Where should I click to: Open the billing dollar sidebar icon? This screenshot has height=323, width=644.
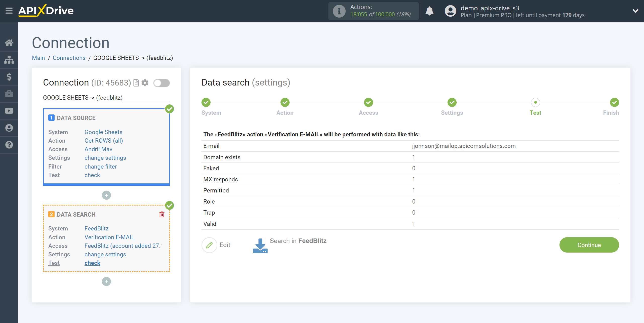9,77
